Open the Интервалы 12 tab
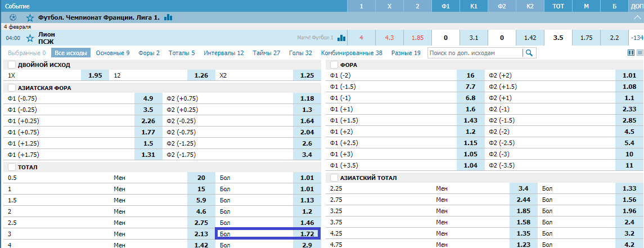 pos(224,53)
